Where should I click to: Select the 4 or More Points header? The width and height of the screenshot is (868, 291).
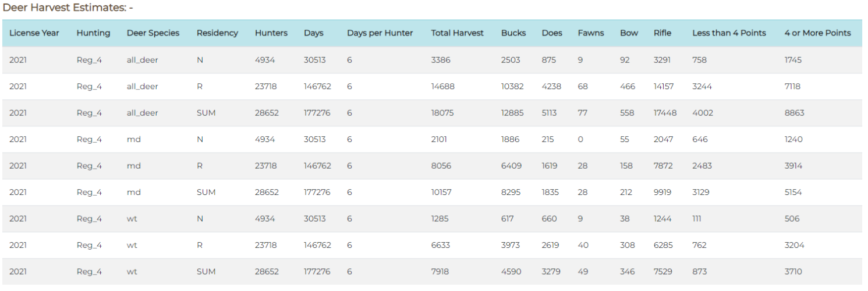[818, 33]
